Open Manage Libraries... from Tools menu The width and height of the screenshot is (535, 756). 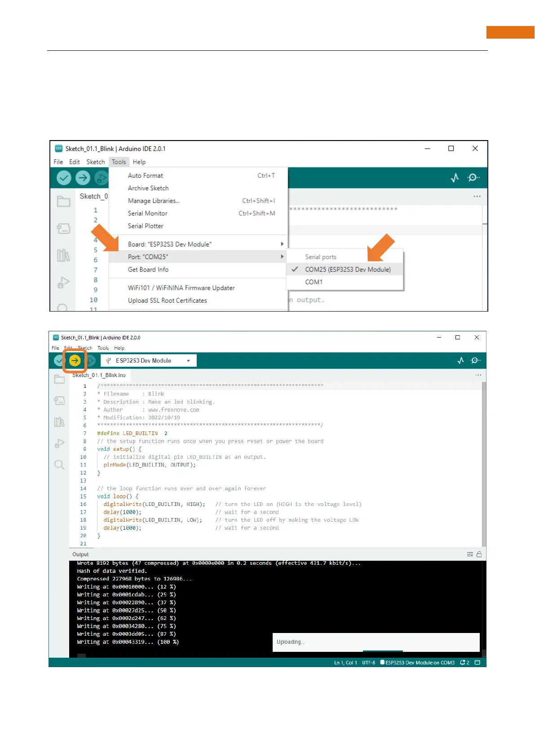[199, 201]
